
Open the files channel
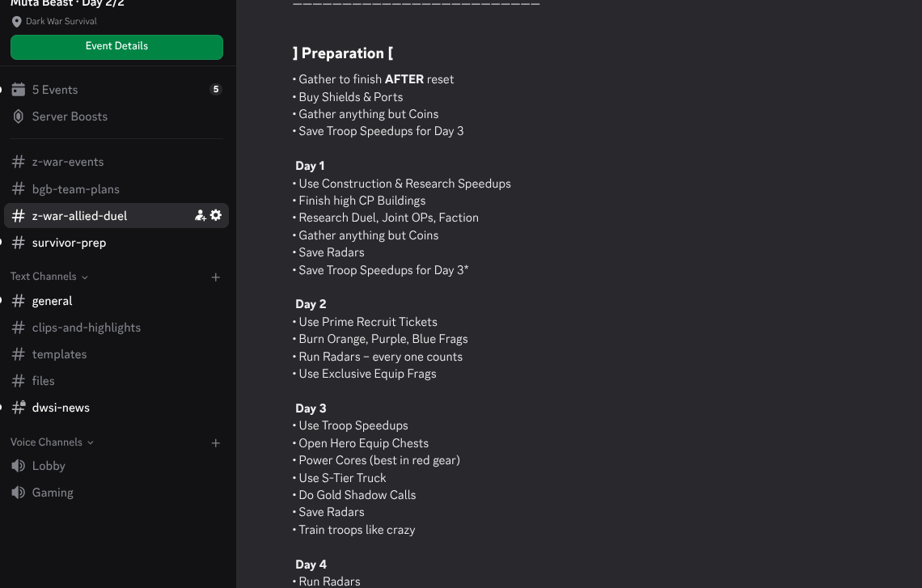tap(116, 381)
